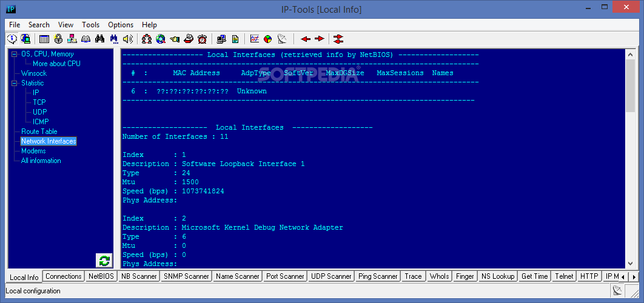This screenshot has height=303, width=644.
Task: Switch to the Trace tab
Action: 413,276
